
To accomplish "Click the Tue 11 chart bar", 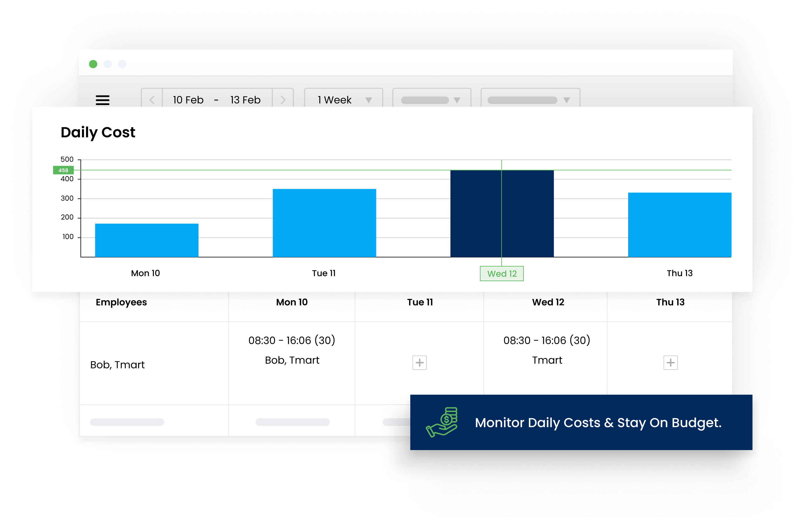I will pos(324,223).
